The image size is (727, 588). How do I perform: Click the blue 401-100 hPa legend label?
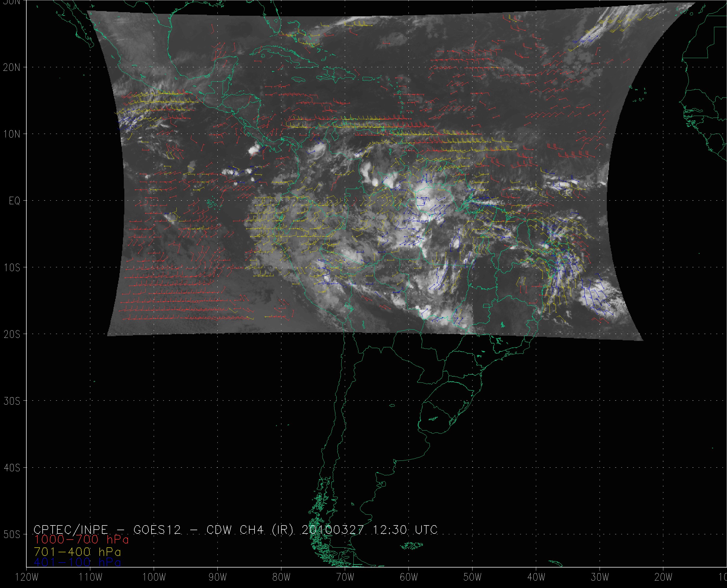(x=77, y=563)
